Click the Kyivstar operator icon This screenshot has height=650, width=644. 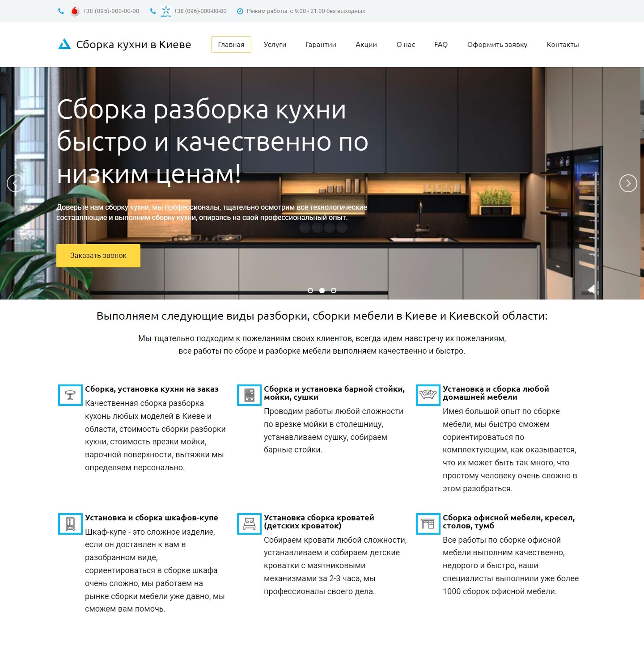pyautogui.click(x=166, y=11)
